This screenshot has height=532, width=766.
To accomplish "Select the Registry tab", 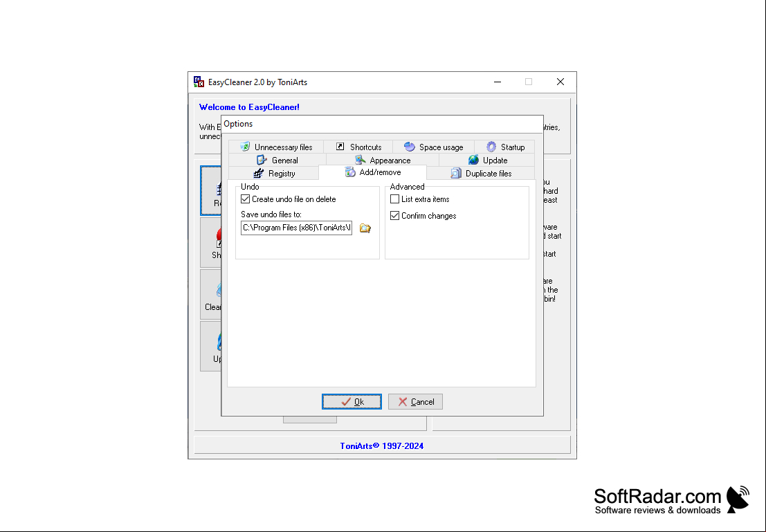I will click(274, 174).
